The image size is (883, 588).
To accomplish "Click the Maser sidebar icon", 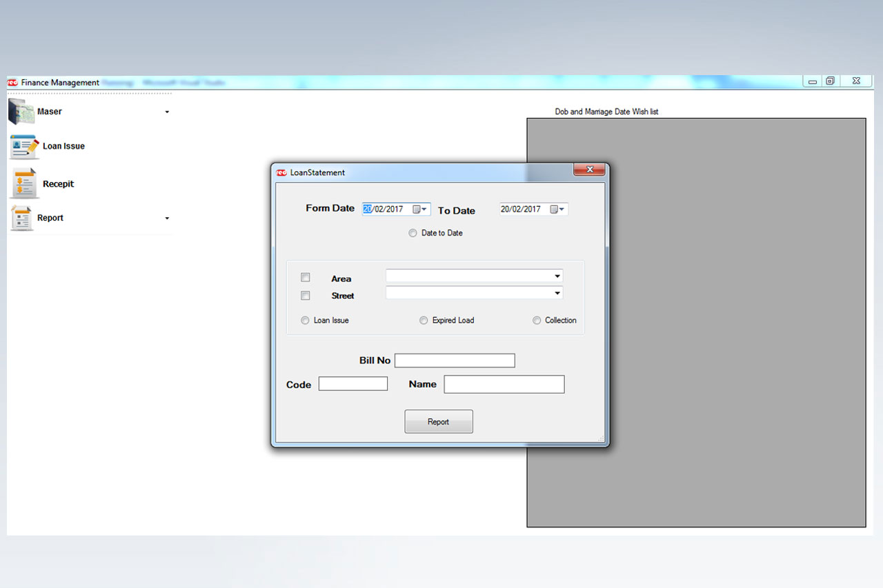I will click(21, 111).
